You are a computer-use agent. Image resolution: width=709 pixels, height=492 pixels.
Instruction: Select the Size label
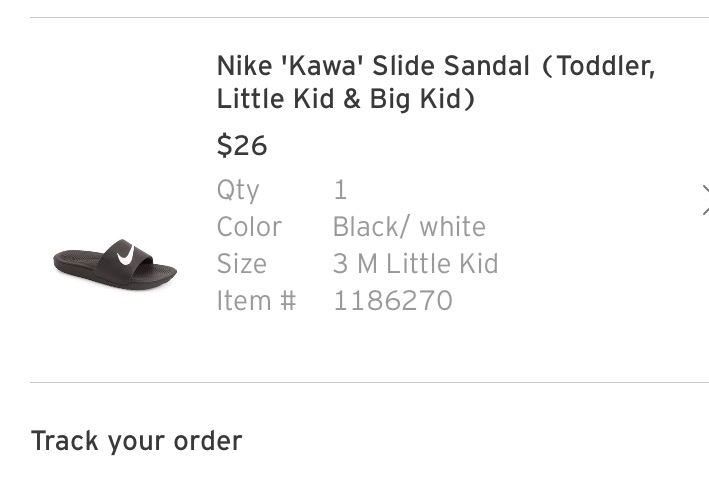pos(242,264)
